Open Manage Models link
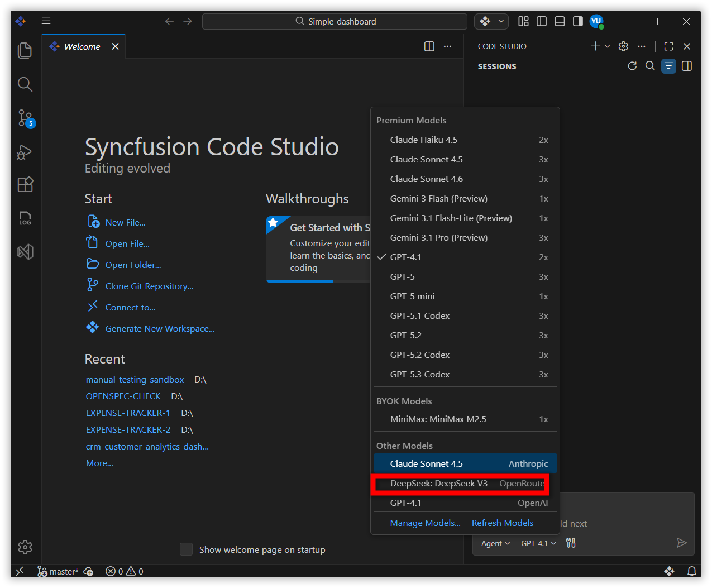The width and height of the screenshot is (712, 588). tap(425, 523)
